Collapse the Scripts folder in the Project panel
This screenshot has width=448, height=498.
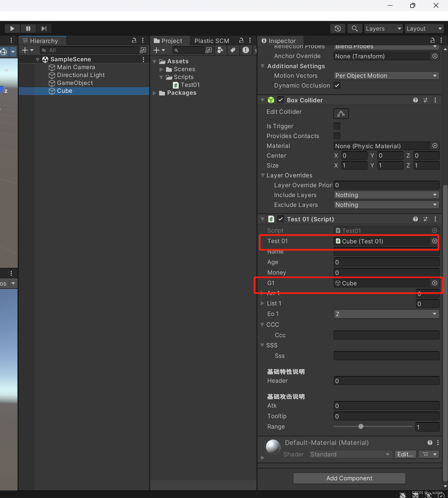click(161, 77)
